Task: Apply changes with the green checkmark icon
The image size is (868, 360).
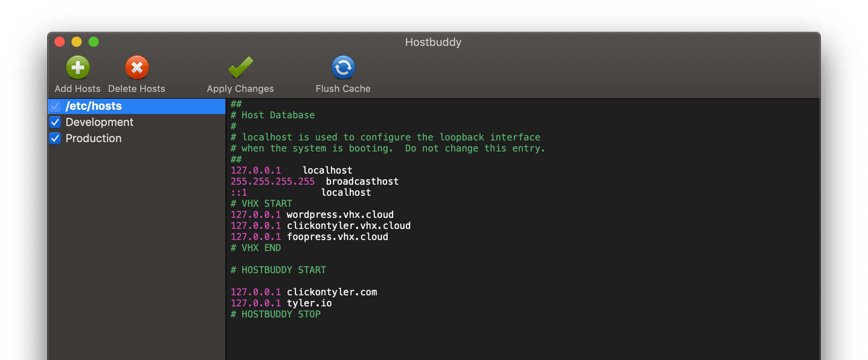Action: click(240, 67)
